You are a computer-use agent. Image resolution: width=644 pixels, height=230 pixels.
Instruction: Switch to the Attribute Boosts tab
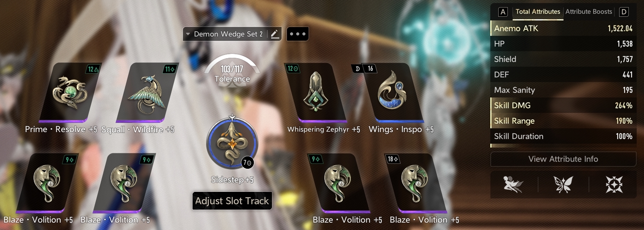pyautogui.click(x=589, y=12)
